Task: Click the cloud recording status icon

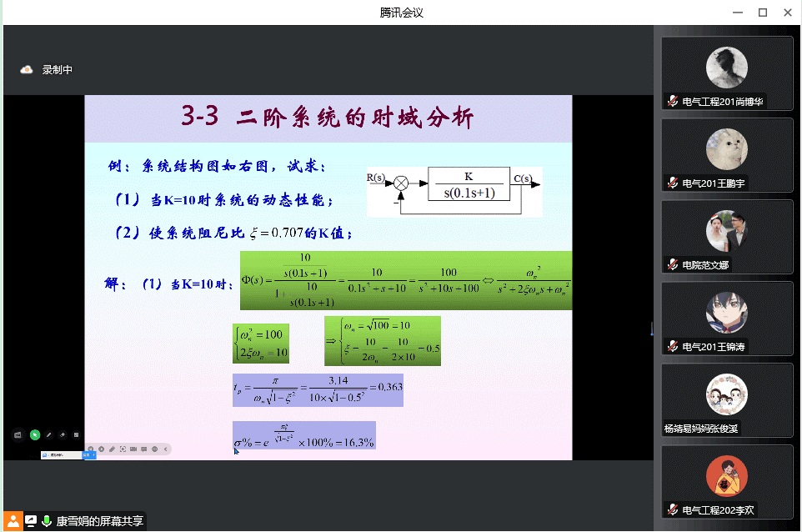Action: [x=27, y=70]
